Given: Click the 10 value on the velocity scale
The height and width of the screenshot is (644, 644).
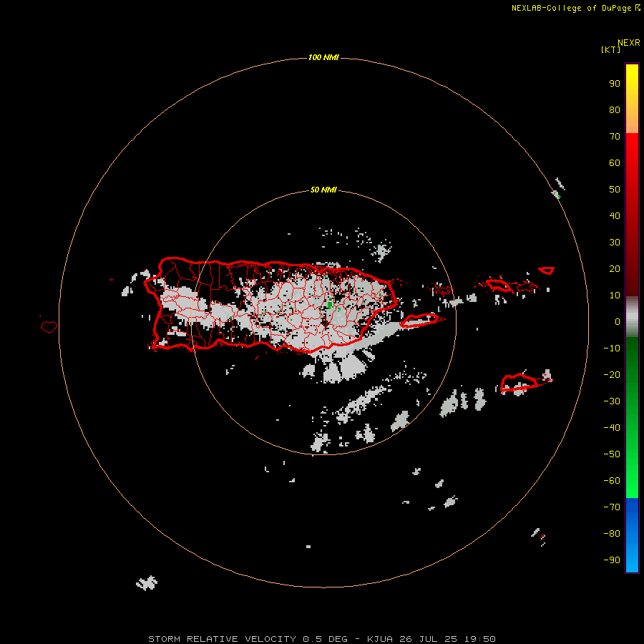Looking at the screenshot, I should coord(615,296).
